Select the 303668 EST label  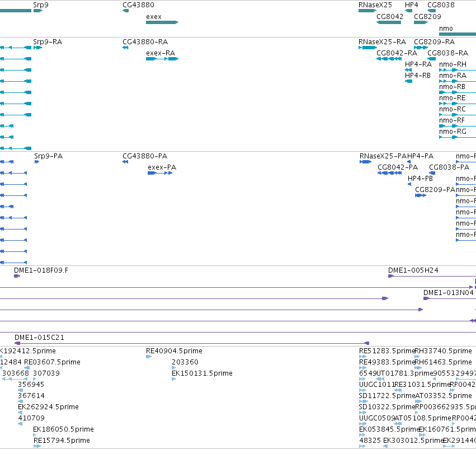tap(16, 373)
